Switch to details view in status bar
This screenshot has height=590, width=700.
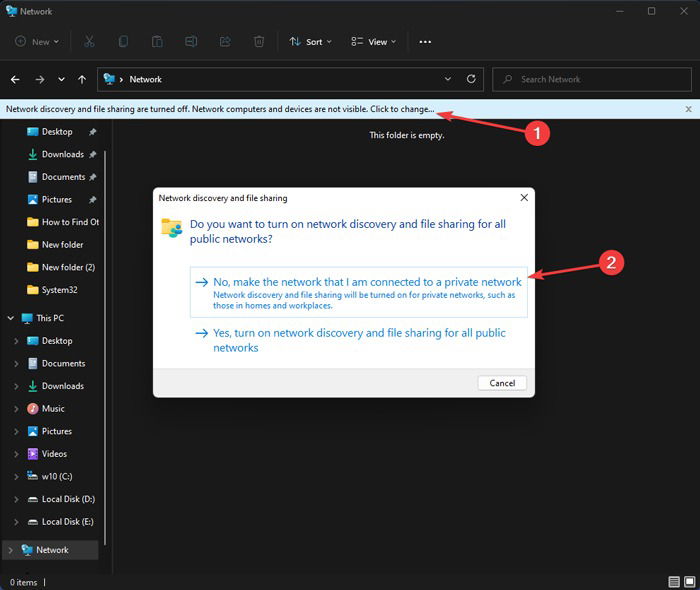pyautogui.click(x=674, y=582)
